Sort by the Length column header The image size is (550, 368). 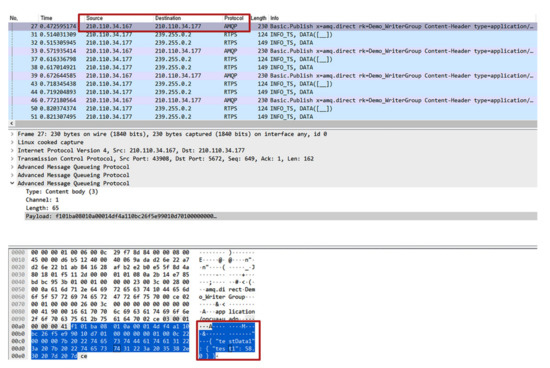pyautogui.click(x=259, y=18)
